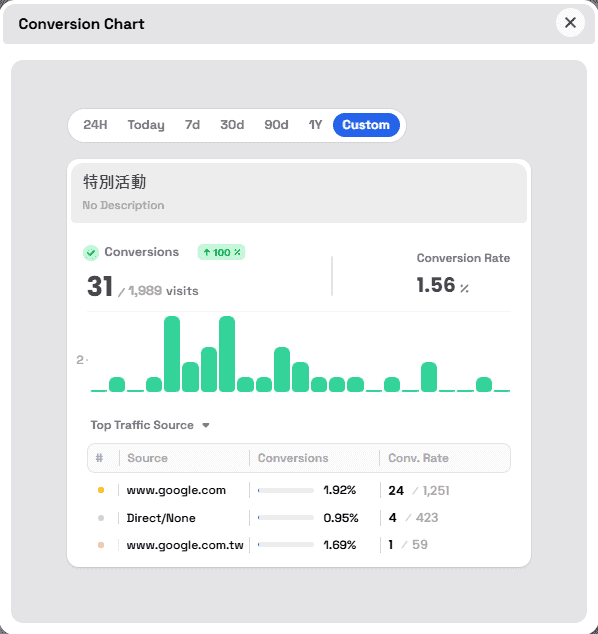
Task: Click the 4 / 423 conversion value
Action: click(413, 518)
